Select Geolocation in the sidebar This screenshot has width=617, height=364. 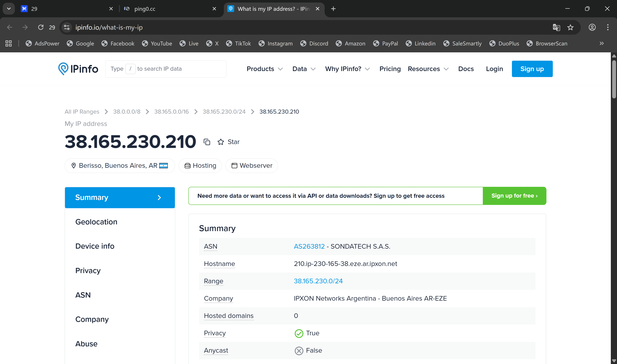tap(96, 222)
